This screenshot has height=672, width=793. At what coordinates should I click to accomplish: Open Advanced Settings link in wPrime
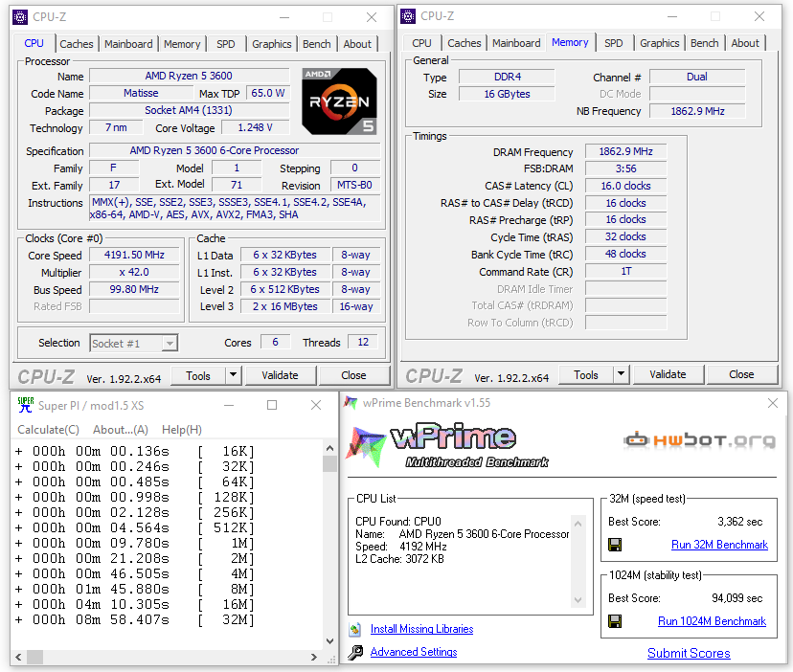(x=414, y=652)
